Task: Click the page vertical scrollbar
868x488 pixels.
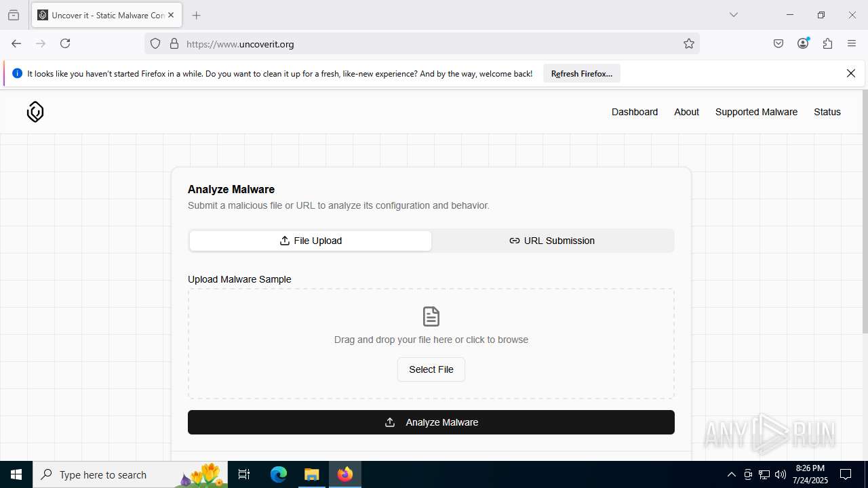Action: pyautogui.click(x=865, y=211)
